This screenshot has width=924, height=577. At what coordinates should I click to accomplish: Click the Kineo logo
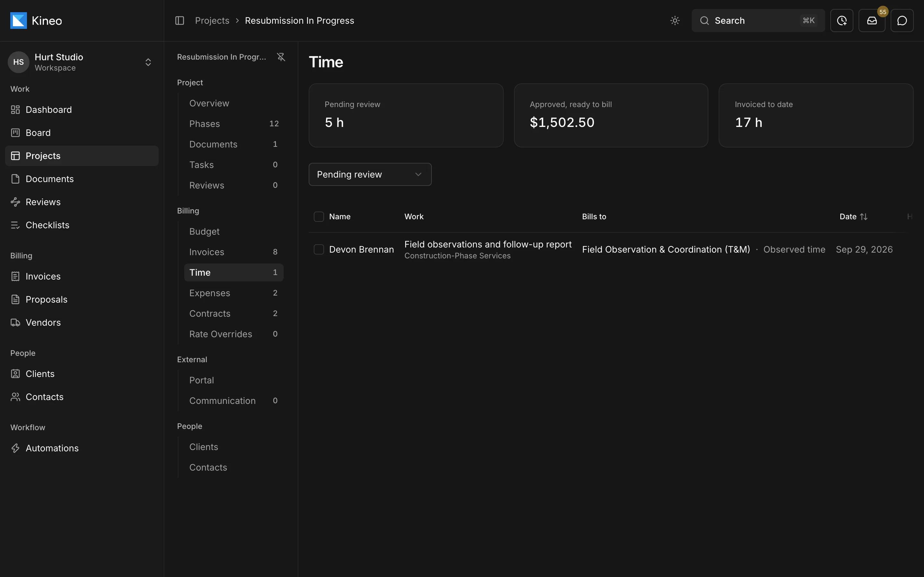36,21
